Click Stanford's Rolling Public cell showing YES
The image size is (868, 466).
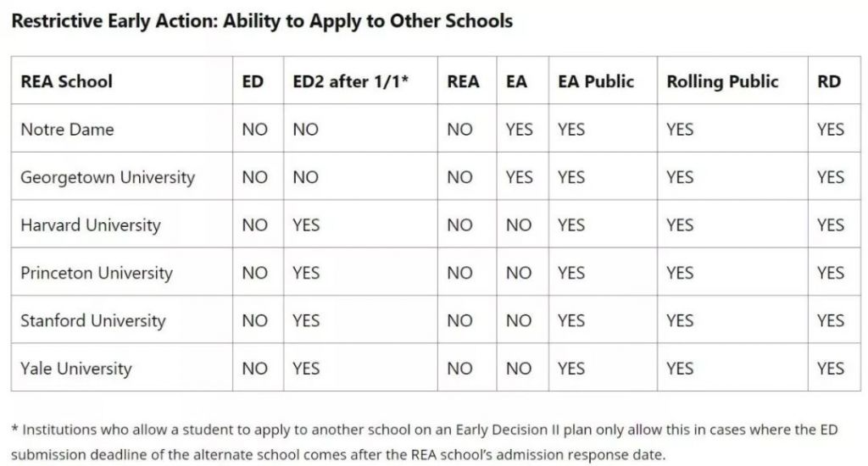coord(680,320)
